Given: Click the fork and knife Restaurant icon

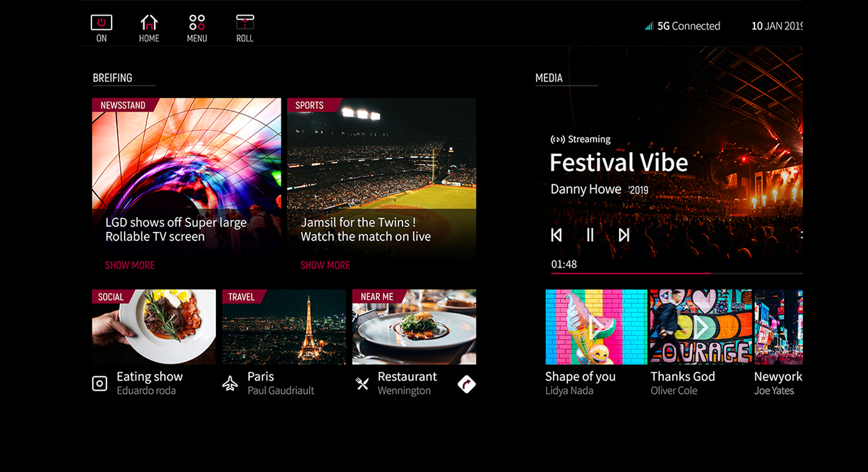Looking at the screenshot, I should point(362,383).
